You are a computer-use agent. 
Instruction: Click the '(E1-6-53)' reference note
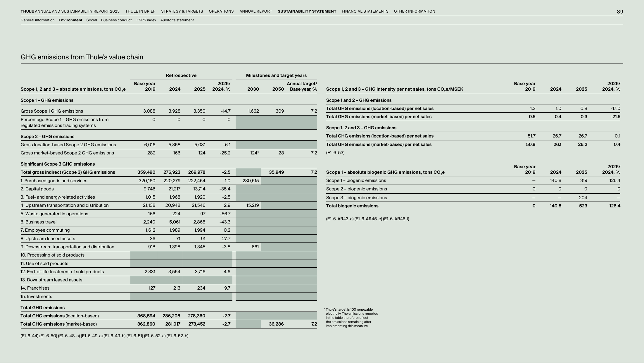(335, 153)
